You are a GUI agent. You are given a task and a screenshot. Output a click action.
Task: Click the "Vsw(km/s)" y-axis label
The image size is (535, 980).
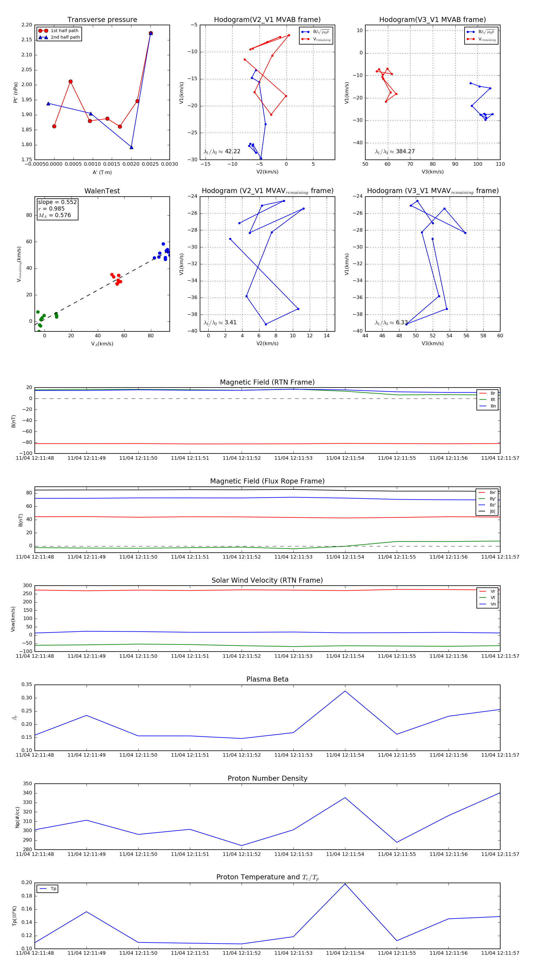click(x=13, y=619)
